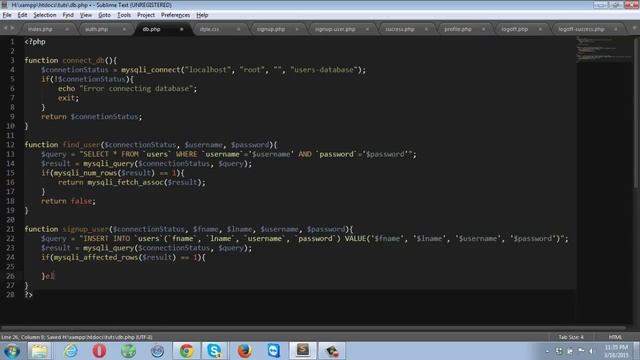Close the logoff.php tab
This screenshot has height=360, width=640.
point(540,29)
